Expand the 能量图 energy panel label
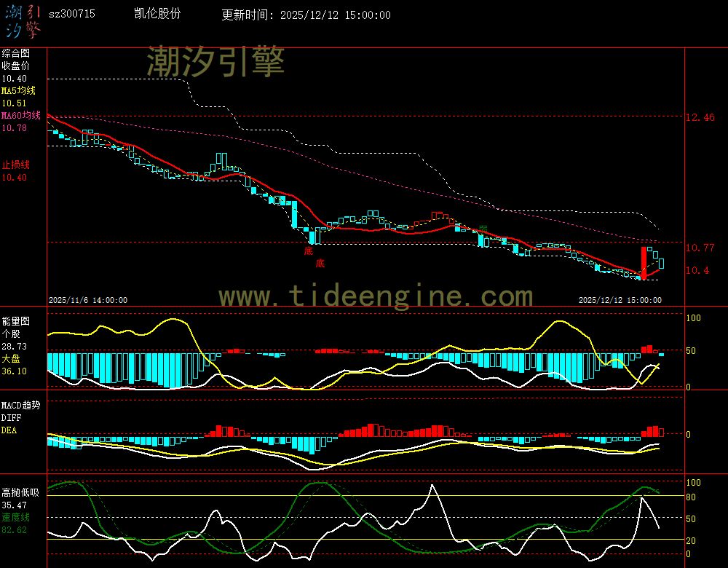The height and width of the screenshot is (568, 728). tap(15, 320)
